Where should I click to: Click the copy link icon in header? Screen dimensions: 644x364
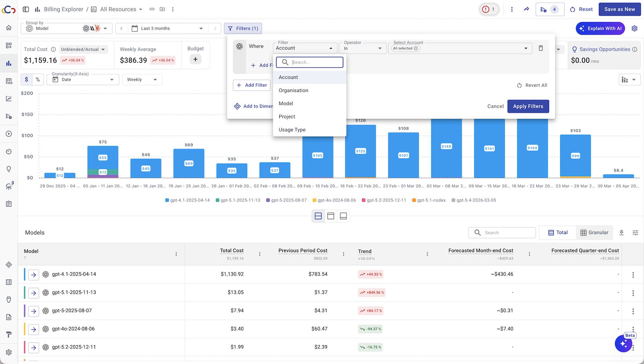(152, 9)
